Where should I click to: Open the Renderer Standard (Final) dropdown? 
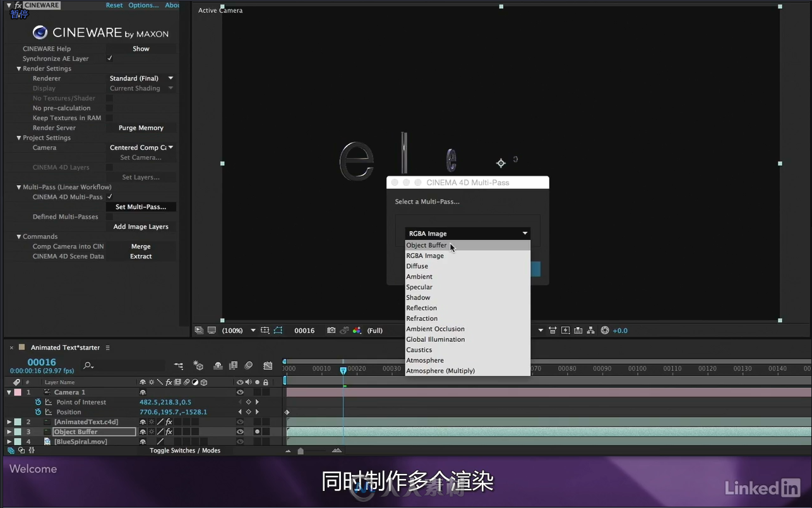click(141, 78)
